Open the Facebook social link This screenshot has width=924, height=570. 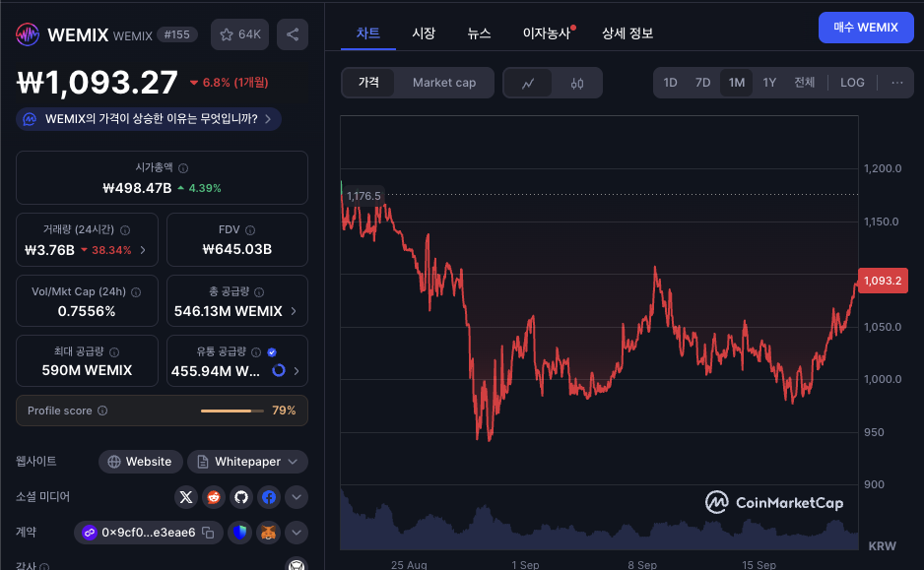pos(269,497)
